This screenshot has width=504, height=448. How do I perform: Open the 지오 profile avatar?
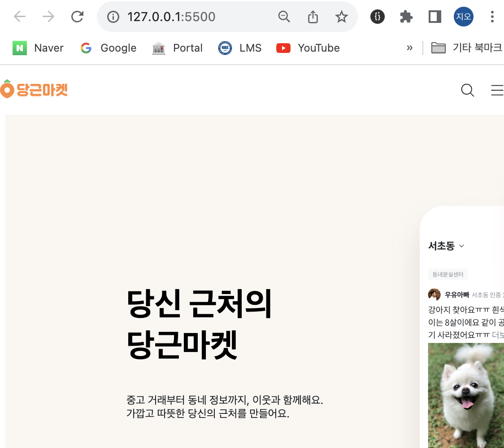463,17
